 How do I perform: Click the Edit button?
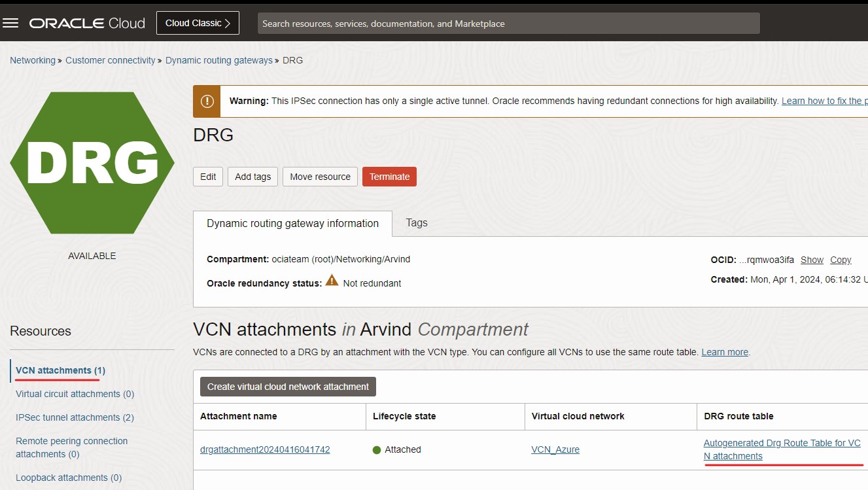208,177
